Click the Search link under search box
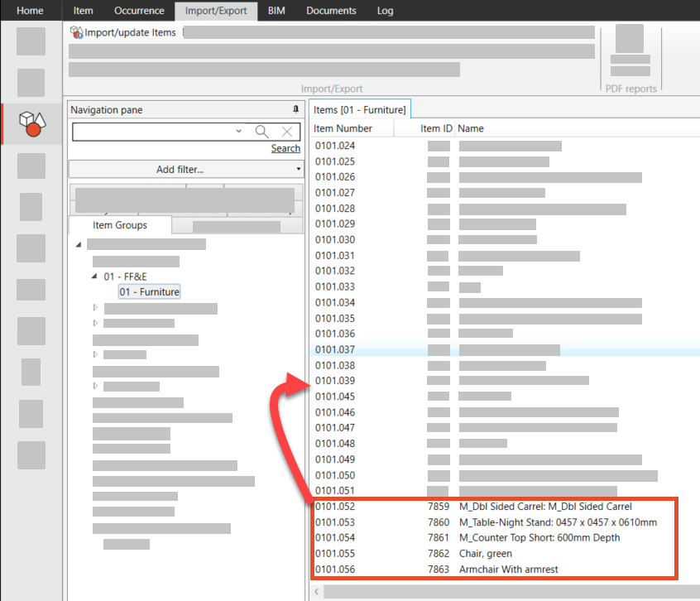The height and width of the screenshot is (601, 700). click(x=285, y=148)
